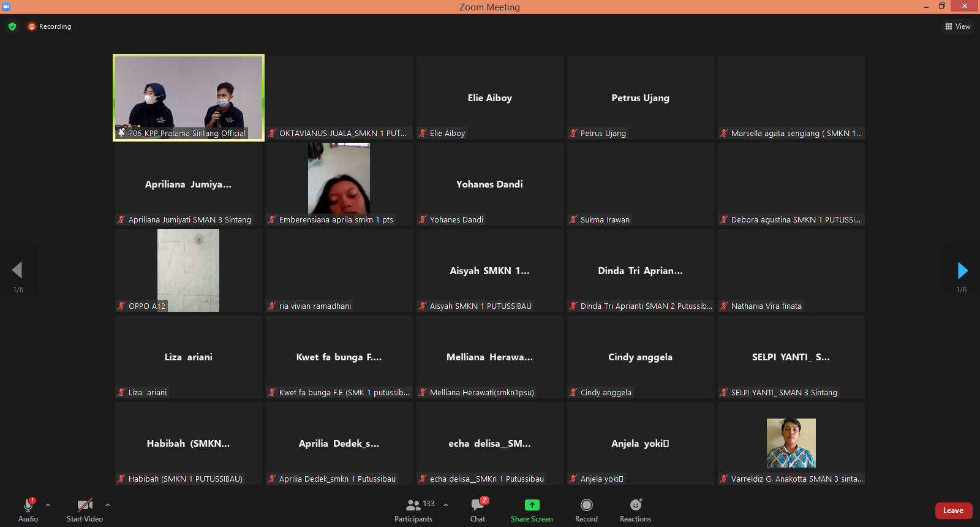Select Emberensiana aprila's video tile
980x527 pixels.
click(x=339, y=184)
